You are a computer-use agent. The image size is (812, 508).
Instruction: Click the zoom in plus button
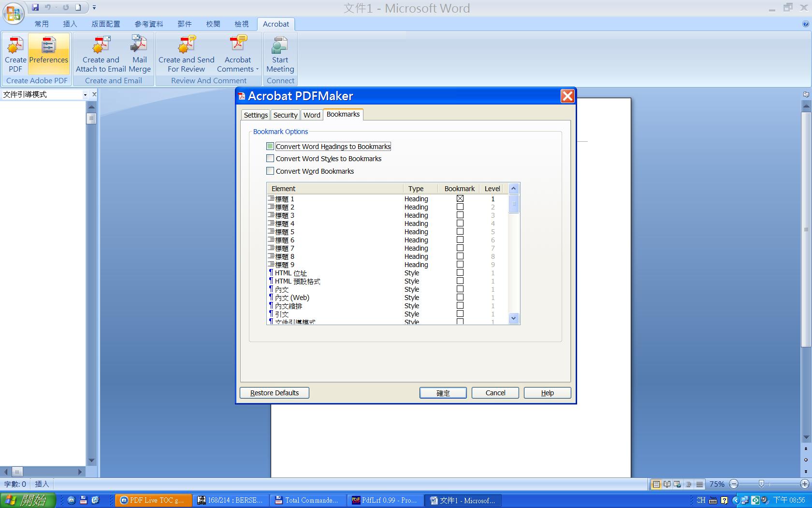(805, 484)
